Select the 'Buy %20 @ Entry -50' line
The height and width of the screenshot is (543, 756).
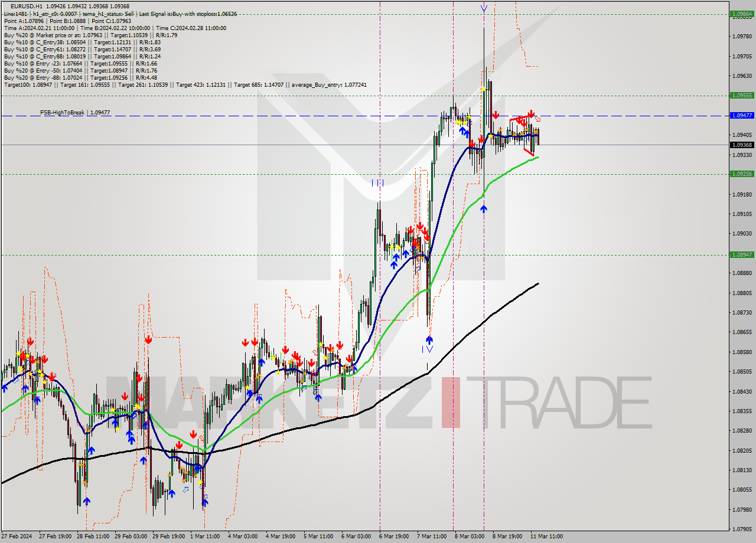[x=80, y=70]
